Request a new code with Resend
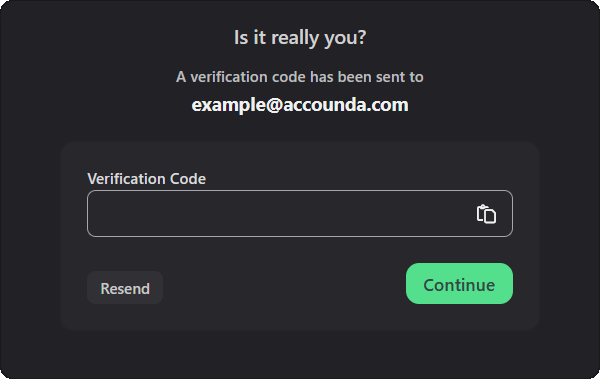The height and width of the screenshot is (379, 600). 125,288
